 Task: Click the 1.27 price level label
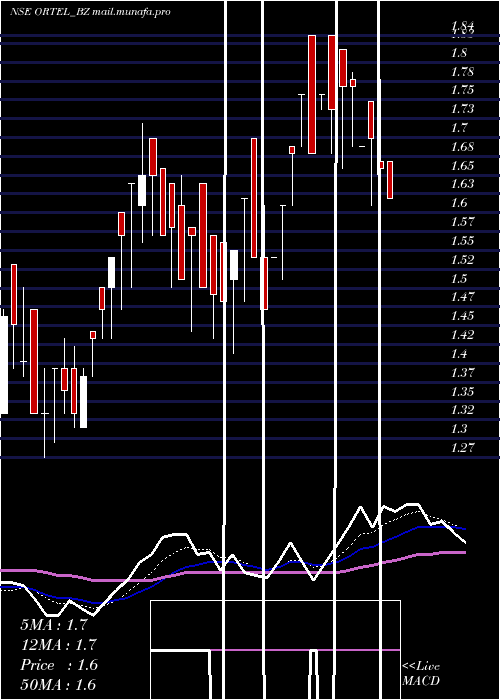coord(462,448)
